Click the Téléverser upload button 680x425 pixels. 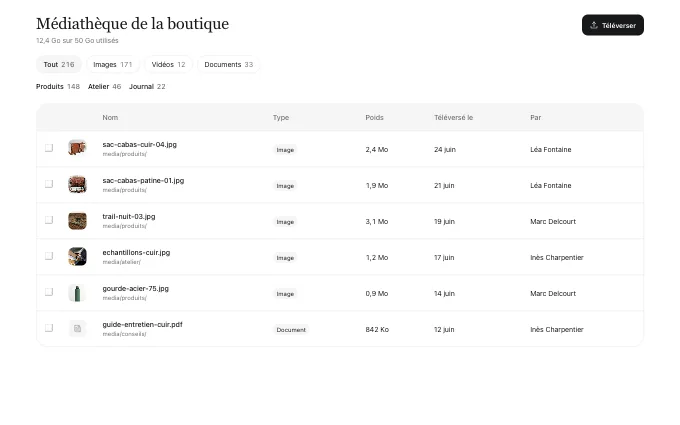(x=612, y=25)
